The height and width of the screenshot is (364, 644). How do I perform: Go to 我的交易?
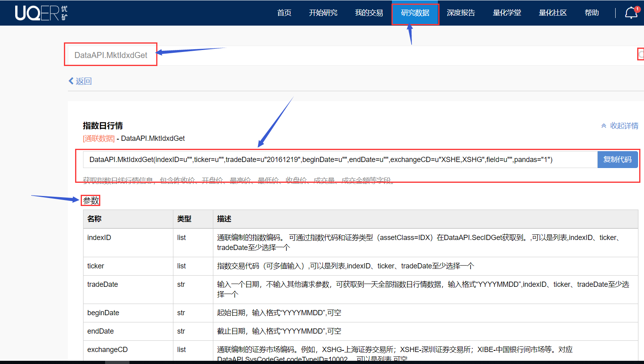[x=369, y=13]
